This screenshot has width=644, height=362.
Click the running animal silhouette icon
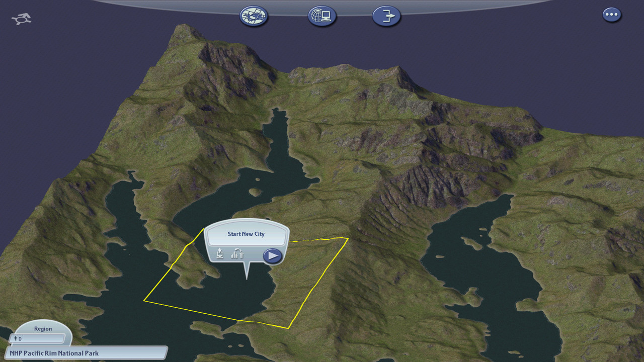[x=22, y=19]
